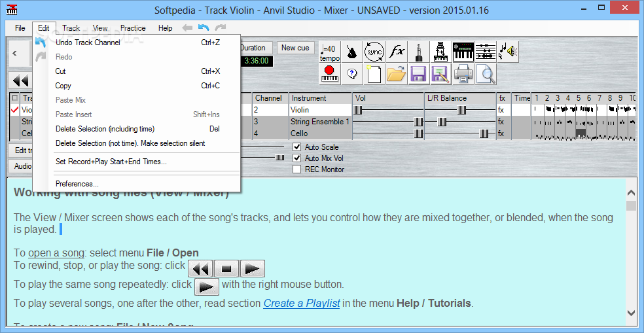Click the grey redo arrow in menu bar
Screen dimensions: 644x333
tap(221, 28)
